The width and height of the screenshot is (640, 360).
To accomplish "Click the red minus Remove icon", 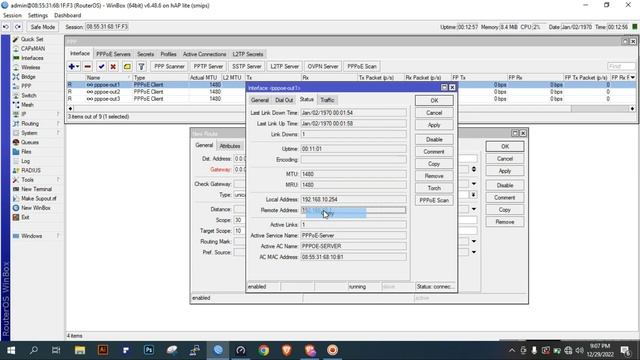I will tap(88, 67).
